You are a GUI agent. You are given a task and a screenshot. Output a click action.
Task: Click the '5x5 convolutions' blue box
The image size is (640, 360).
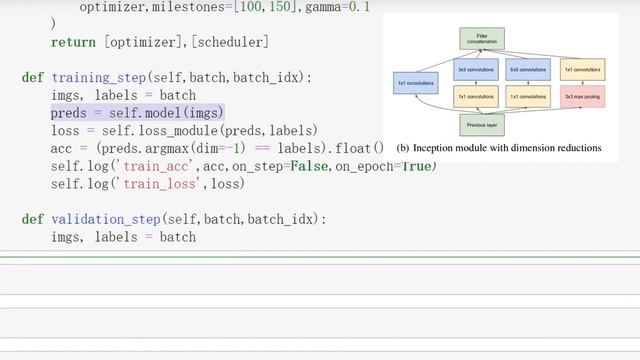(x=528, y=69)
